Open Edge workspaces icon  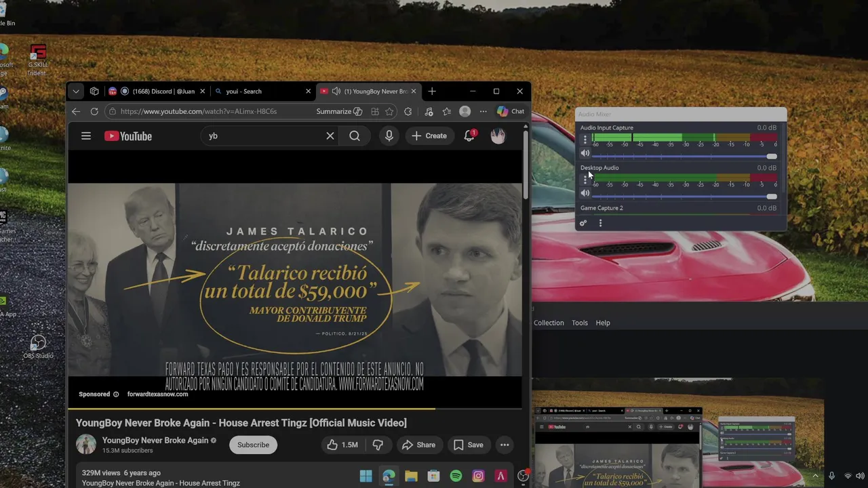(x=94, y=91)
